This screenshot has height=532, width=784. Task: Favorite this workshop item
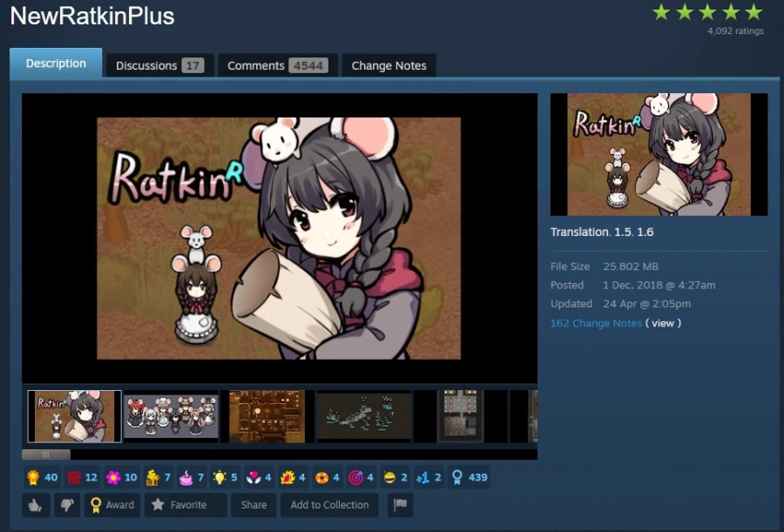186,505
